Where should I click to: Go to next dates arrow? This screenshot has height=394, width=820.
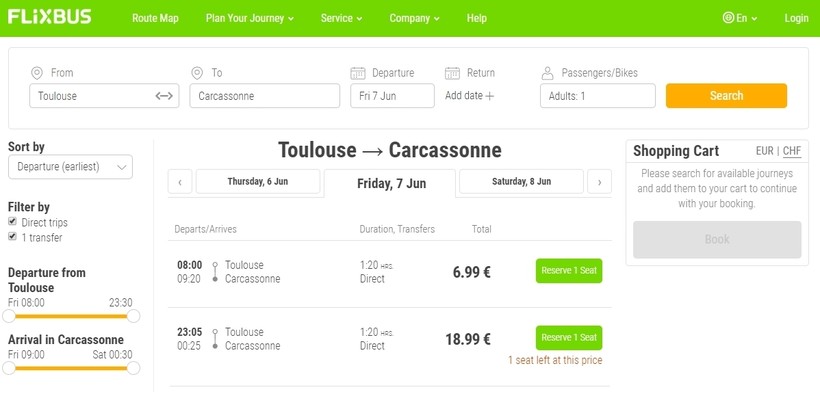(599, 182)
